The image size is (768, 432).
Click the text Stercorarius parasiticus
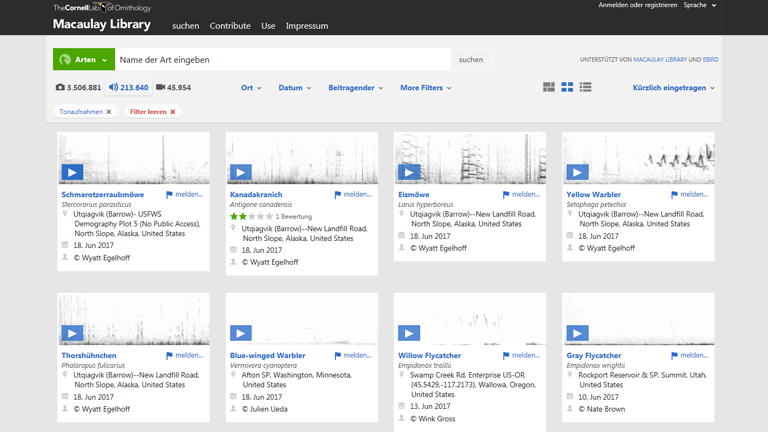tap(96, 204)
